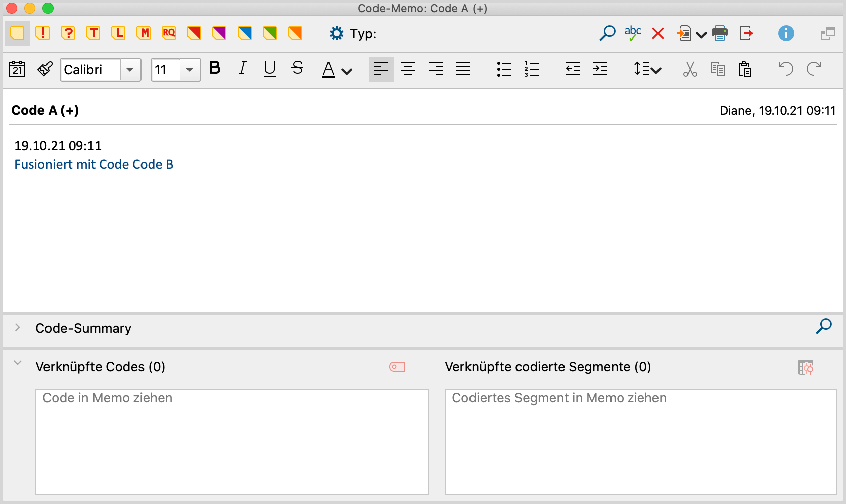Click the 'Verknüpfte codierte Segmente (0)' heading
The width and height of the screenshot is (846, 504).
click(548, 367)
